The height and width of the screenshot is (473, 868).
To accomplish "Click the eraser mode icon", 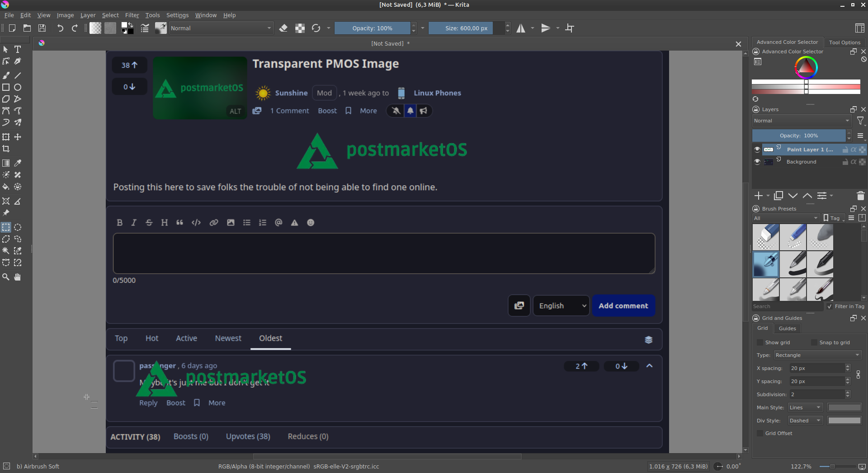I will (x=283, y=28).
